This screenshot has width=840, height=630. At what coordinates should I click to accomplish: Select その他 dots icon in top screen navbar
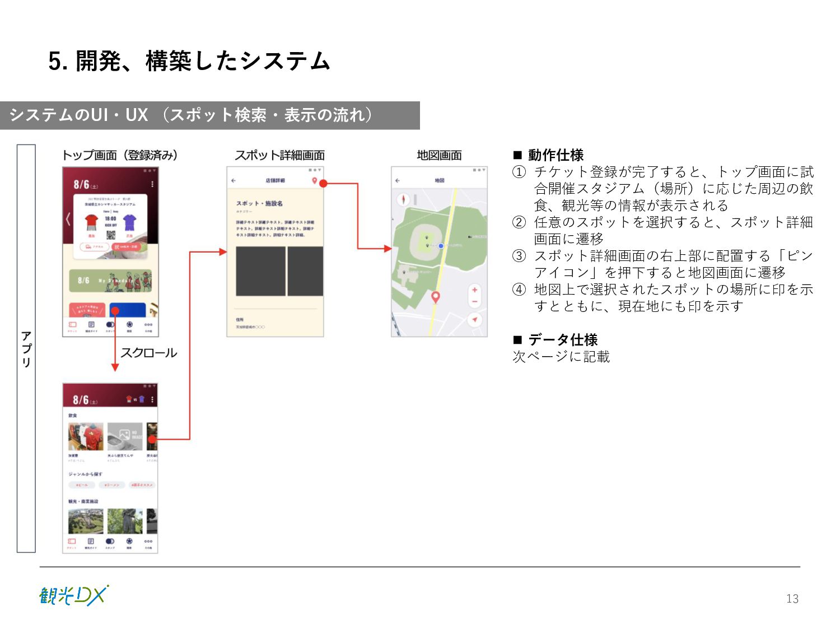148,324
